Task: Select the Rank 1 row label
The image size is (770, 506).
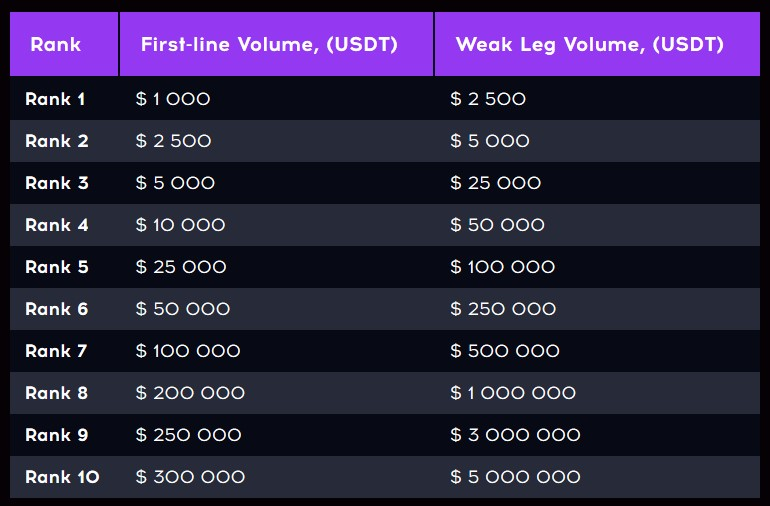Action: coord(55,99)
